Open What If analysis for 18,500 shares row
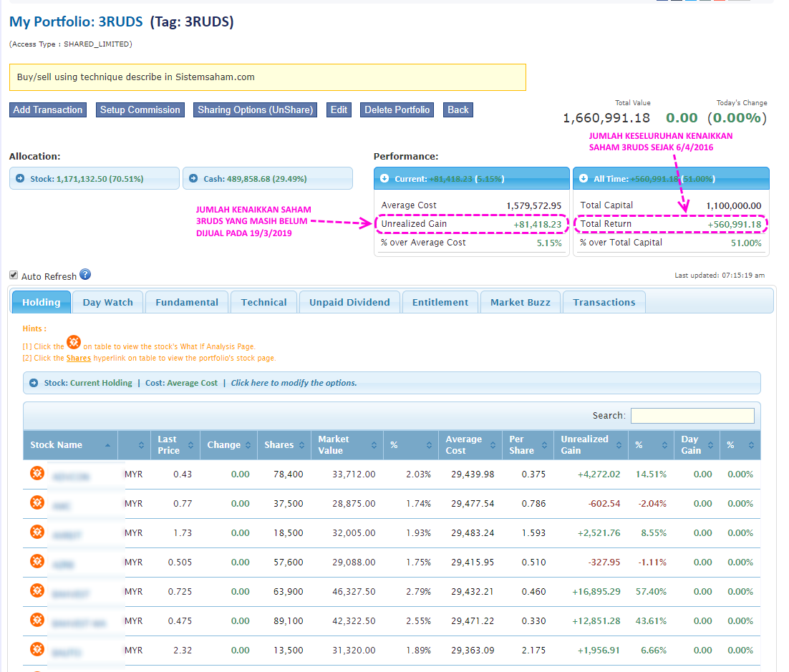The image size is (789, 672). (x=37, y=532)
